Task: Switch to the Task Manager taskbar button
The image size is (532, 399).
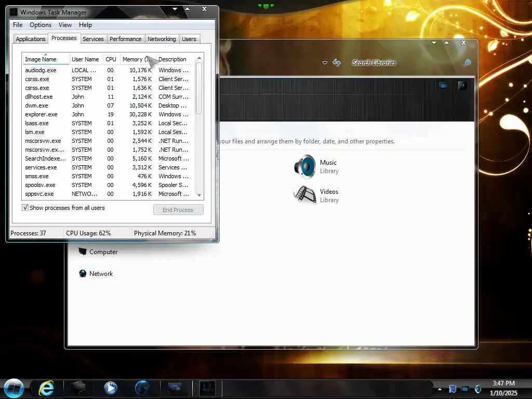Action: coord(207,388)
